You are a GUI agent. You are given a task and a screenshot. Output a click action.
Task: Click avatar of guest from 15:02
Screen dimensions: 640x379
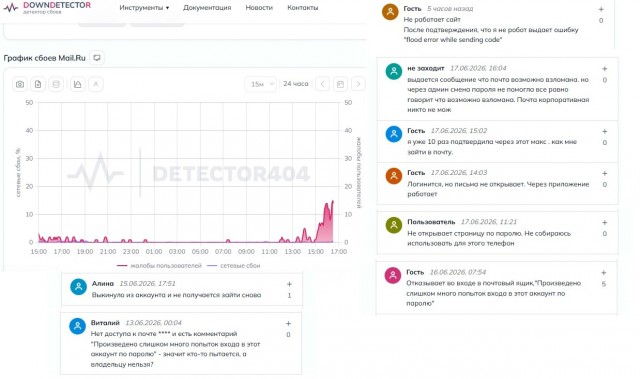(394, 134)
